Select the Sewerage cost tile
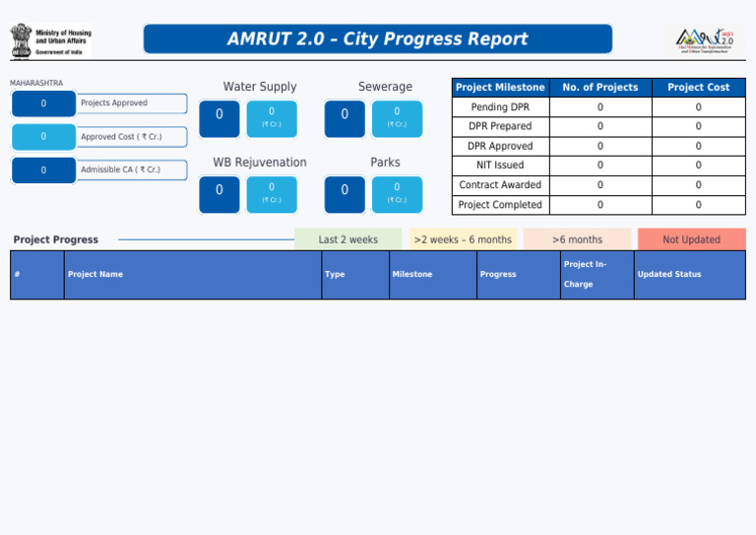Image resolution: width=756 pixels, height=535 pixels. coord(398,118)
